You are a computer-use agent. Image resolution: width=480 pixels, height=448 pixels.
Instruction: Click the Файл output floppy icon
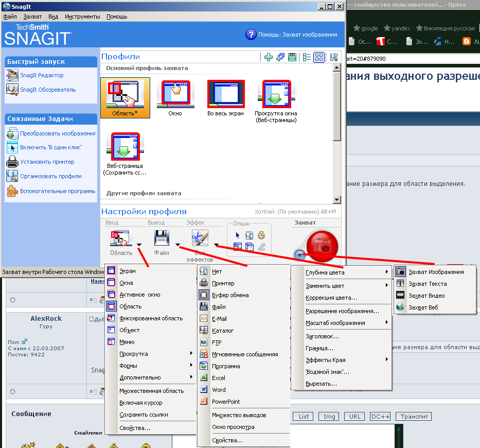(162, 238)
